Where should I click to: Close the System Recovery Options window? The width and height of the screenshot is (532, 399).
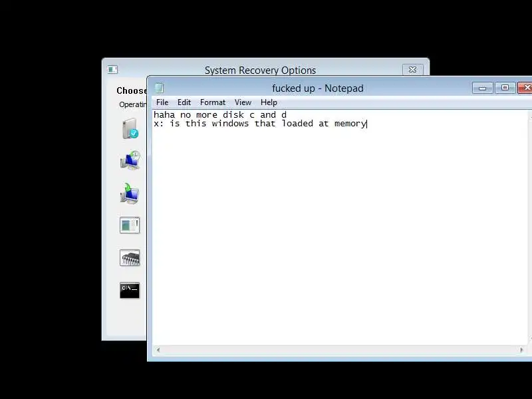coord(412,70)
